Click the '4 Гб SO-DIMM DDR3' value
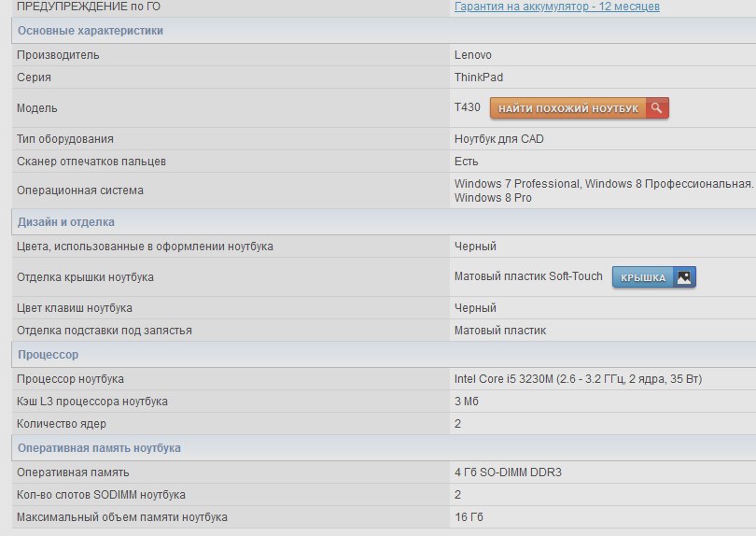This screenshot has width=756, height=536. (x=508, y=473)
